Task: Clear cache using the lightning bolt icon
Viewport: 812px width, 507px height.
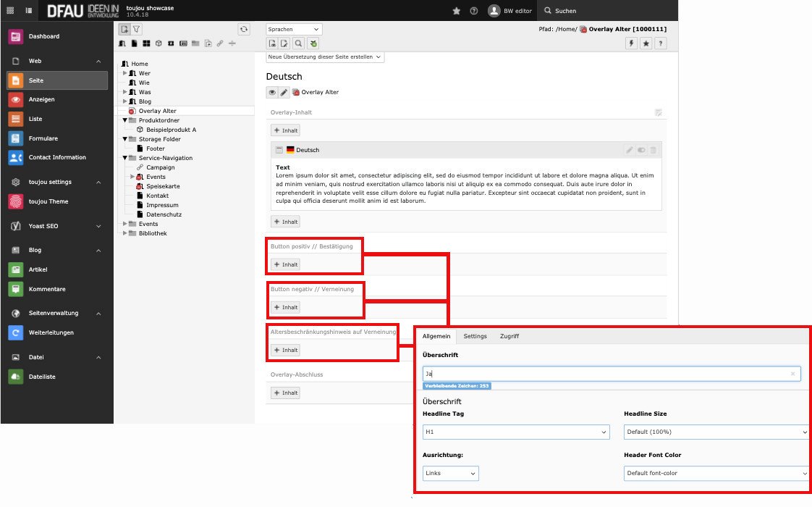Action: pyautogui.click(x=631, y=43)
